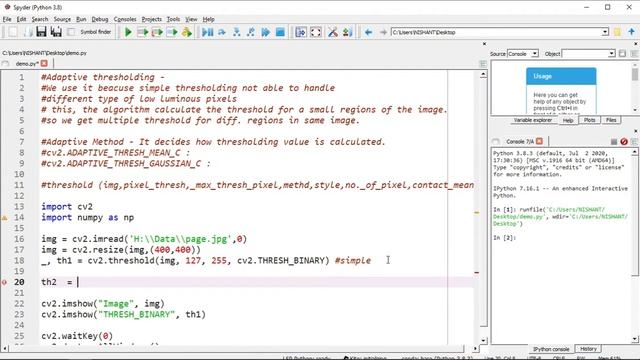Open the Object combo box in Help pane
This screenshot has width=640, height=360.
pos(589,53)
